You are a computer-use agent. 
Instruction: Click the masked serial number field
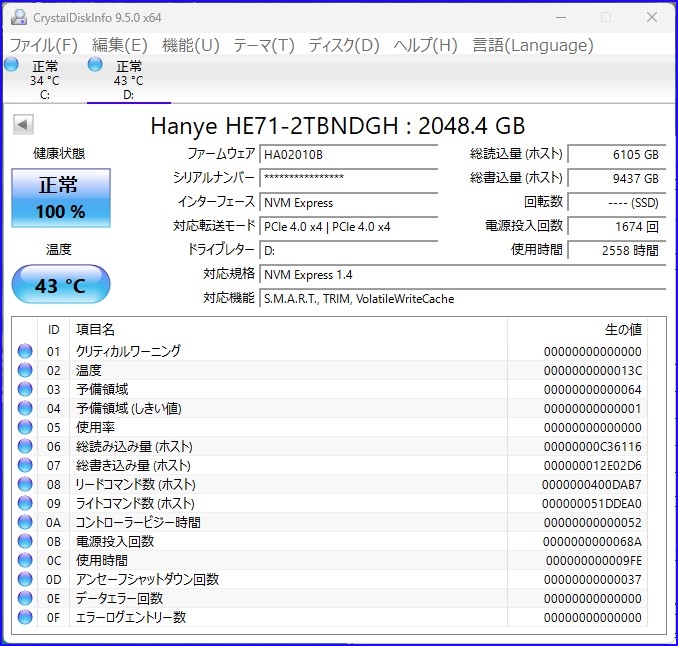349,178
